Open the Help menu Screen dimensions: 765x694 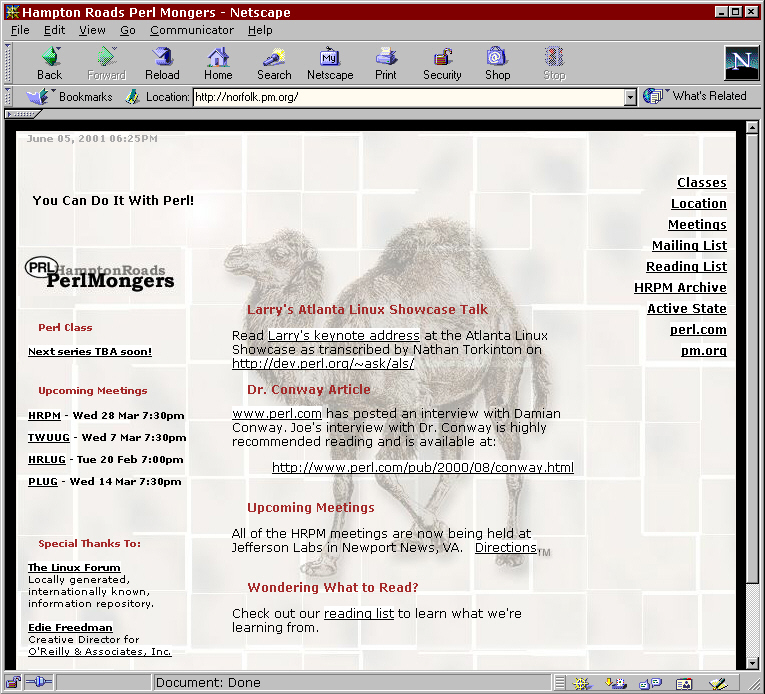click(x=260, y=30)
